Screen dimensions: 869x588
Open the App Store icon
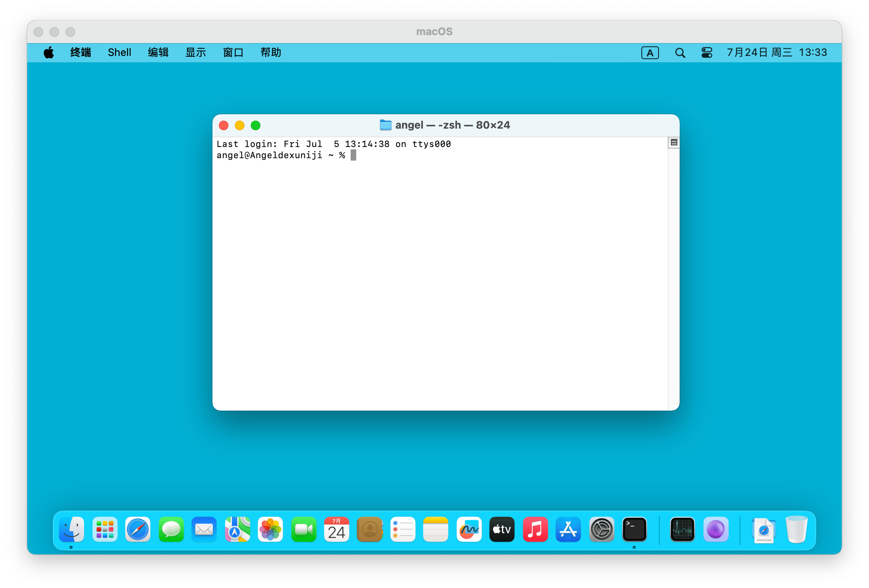(568, 530)
